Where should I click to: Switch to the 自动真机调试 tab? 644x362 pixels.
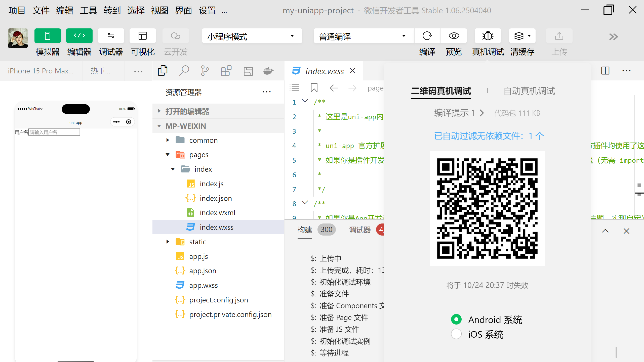(x=529, y=91)
